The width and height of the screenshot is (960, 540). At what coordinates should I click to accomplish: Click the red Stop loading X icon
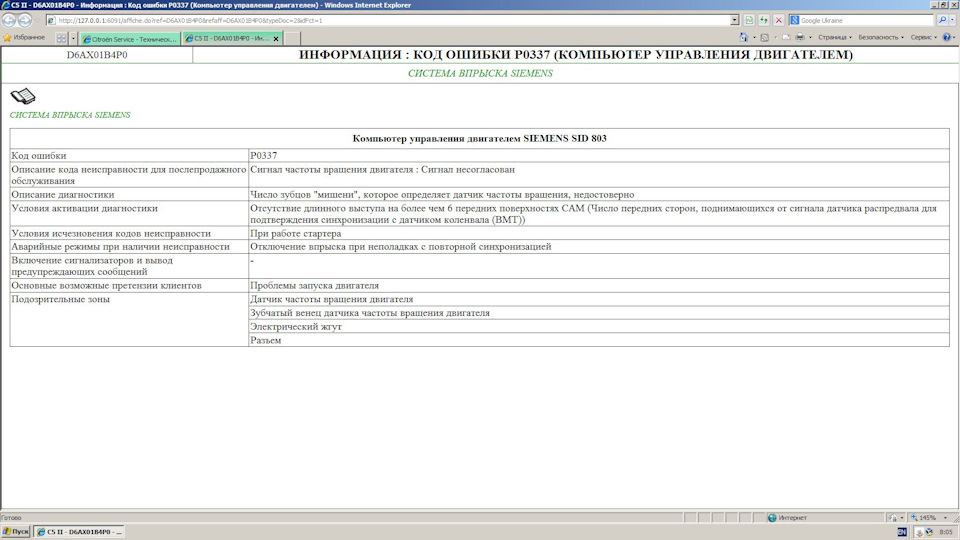(x=778, y=20)
